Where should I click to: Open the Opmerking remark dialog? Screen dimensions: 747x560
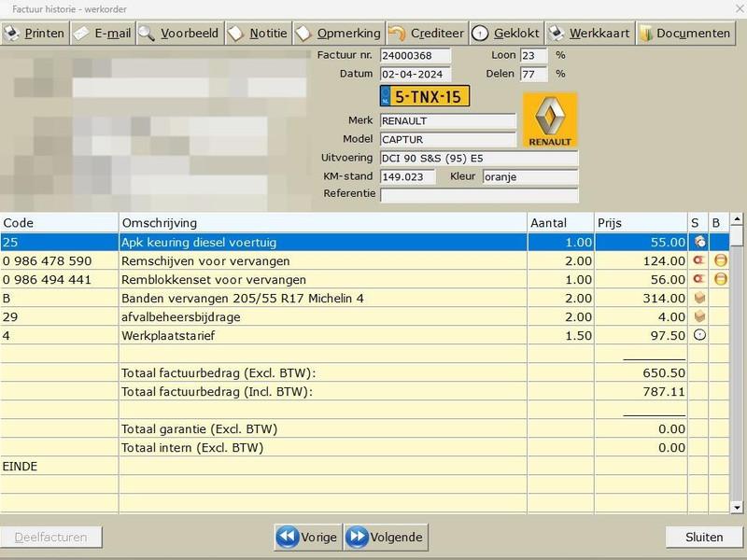(x=337, y=34)
